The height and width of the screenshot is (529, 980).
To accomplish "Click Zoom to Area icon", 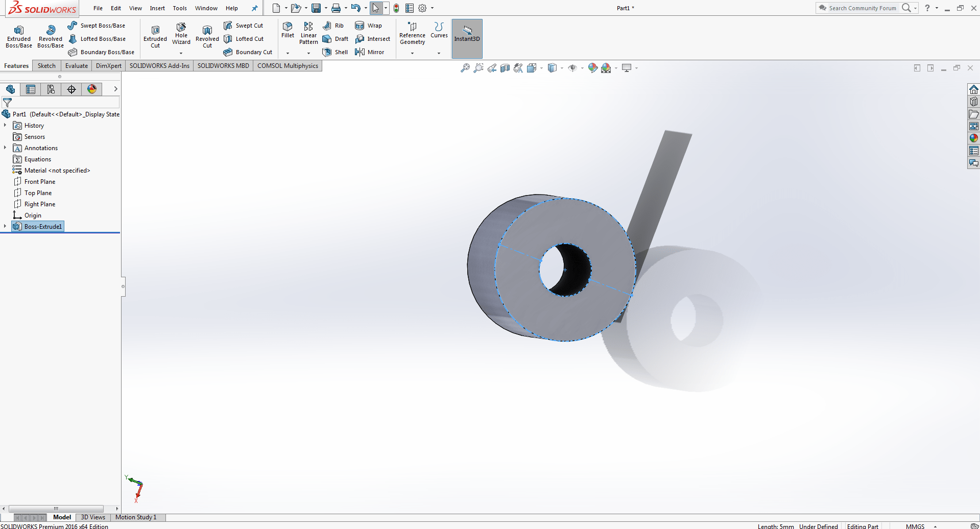I will coord(479,68).
